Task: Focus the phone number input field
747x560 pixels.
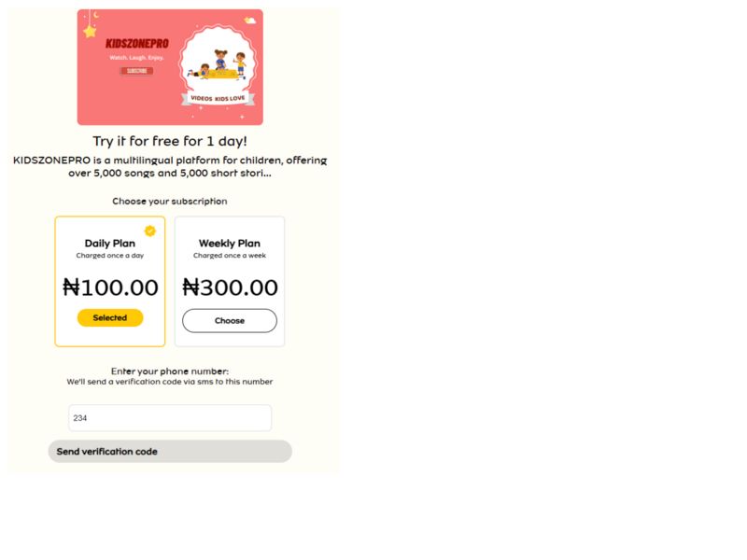Action: pyautogui.click(x=170, y=418)
